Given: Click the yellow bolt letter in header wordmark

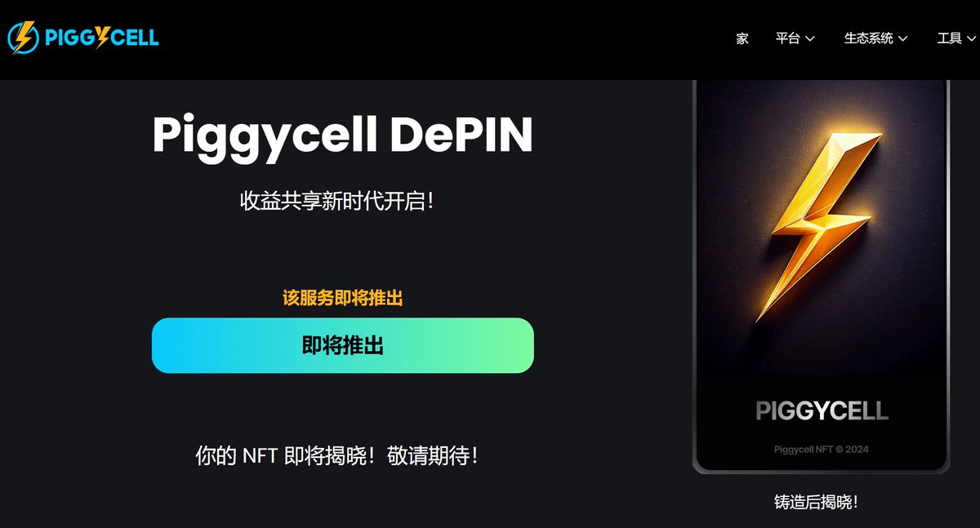Looking at the screenshot, I should [104, 37].
